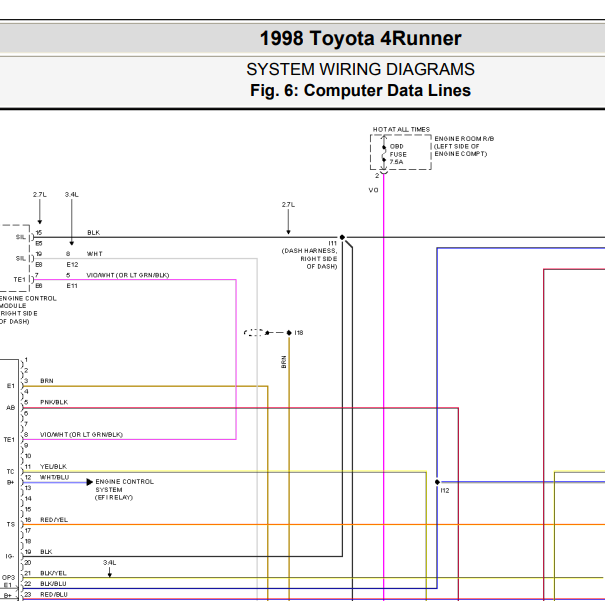Click the 'WHT/BLU' wire label at pin 12
The height and width of the screenshot is (601, 605).
(x=54, y=478)
